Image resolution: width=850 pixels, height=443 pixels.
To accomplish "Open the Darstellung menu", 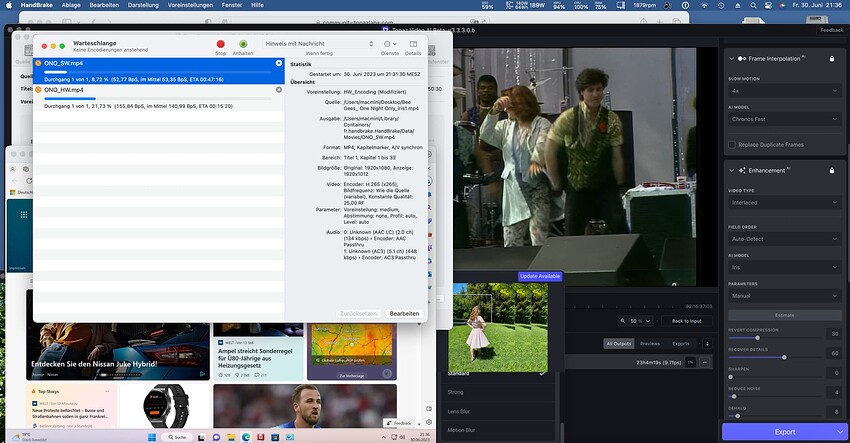I will [x=143, y=5].
